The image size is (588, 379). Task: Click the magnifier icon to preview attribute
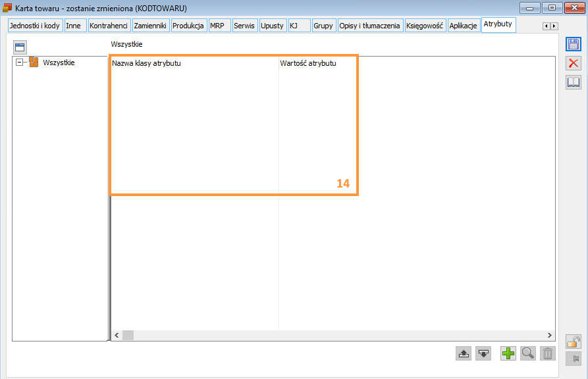[x=527, y=353]
